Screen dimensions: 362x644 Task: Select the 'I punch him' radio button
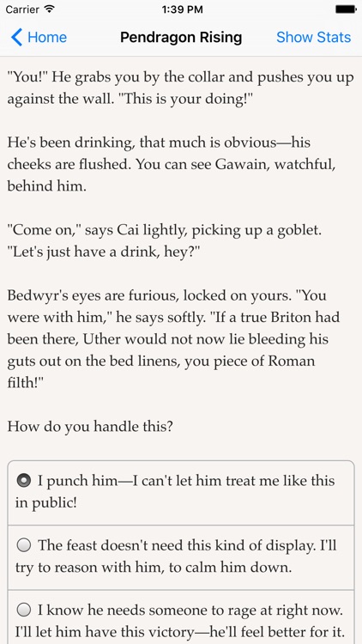[x=24, y=480]
